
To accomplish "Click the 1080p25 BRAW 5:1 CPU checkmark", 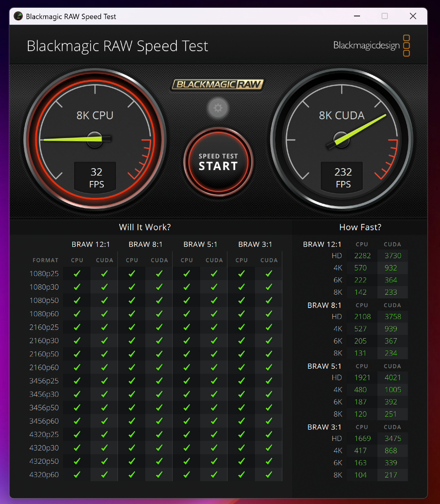I will (x=187, y=274).
